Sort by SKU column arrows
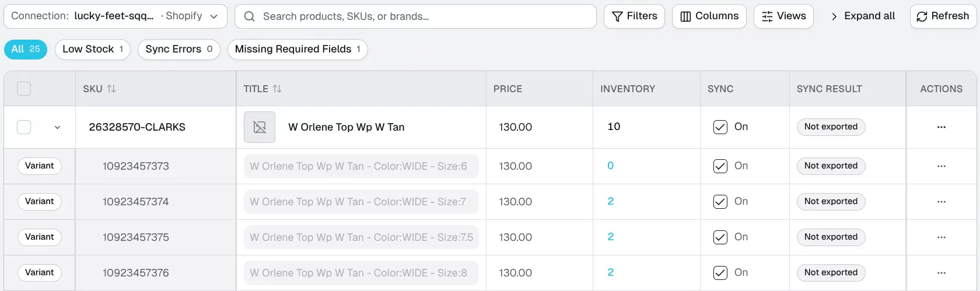The image size is (980, 291). (111, 89)
